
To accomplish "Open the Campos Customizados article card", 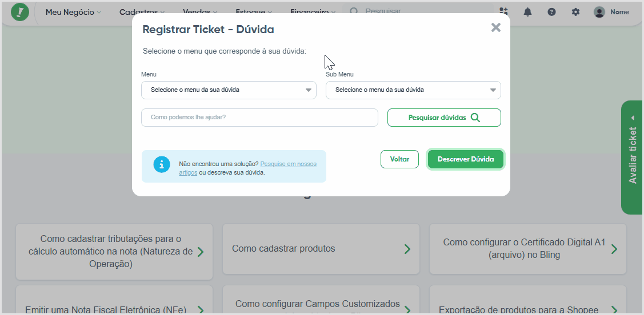I will [321, 300].
